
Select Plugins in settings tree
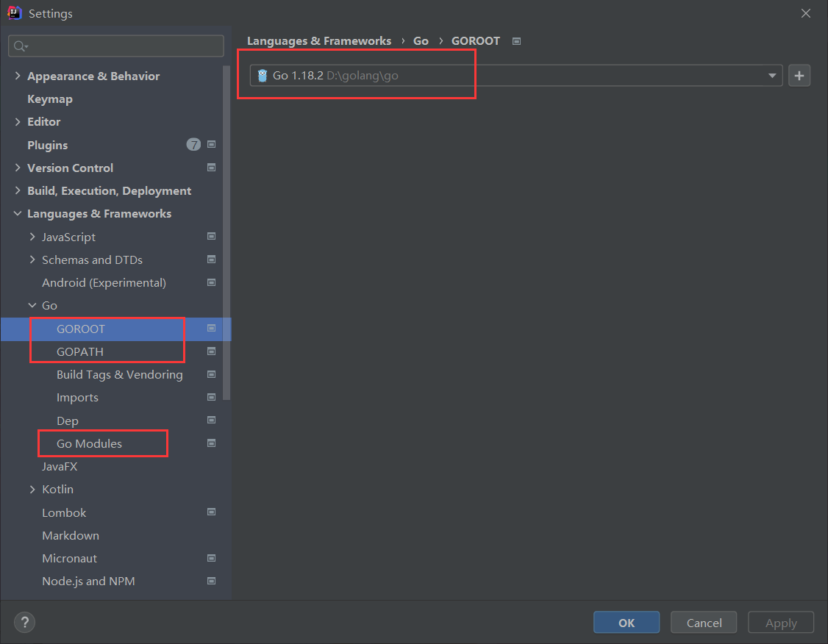pyautogui.click(x=48, y=145)
